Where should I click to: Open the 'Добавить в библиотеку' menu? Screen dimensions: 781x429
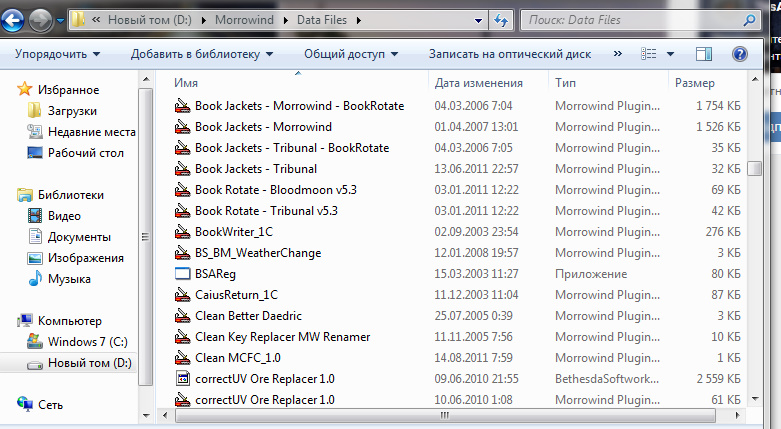tap(202, 54)
